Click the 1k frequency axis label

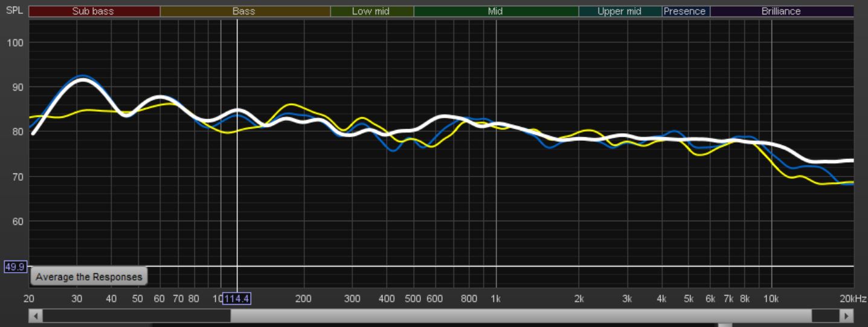(x=496, y=299)
